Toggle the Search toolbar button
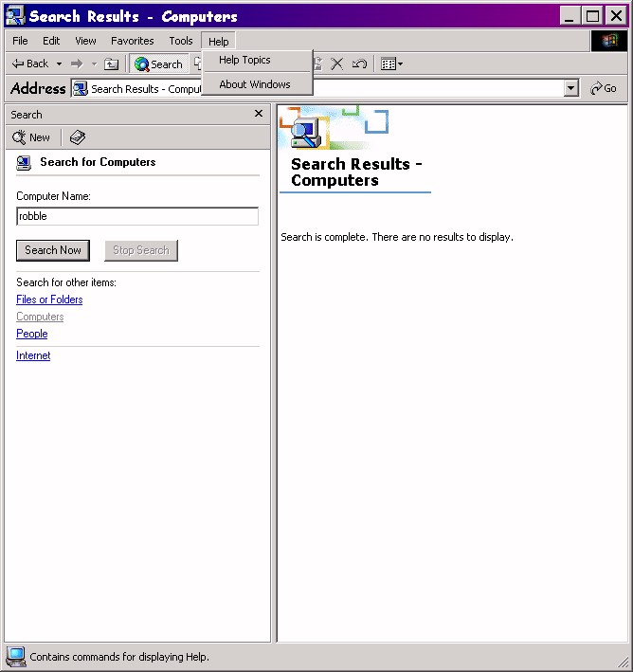The height and width of the screenshot is (672, 633). click(159, 64)
